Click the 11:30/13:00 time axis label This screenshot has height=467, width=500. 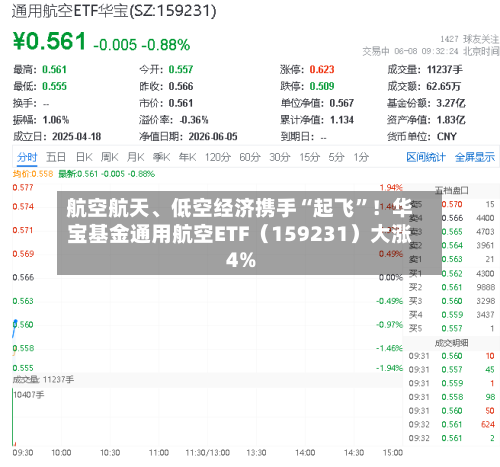click(208, 453)
